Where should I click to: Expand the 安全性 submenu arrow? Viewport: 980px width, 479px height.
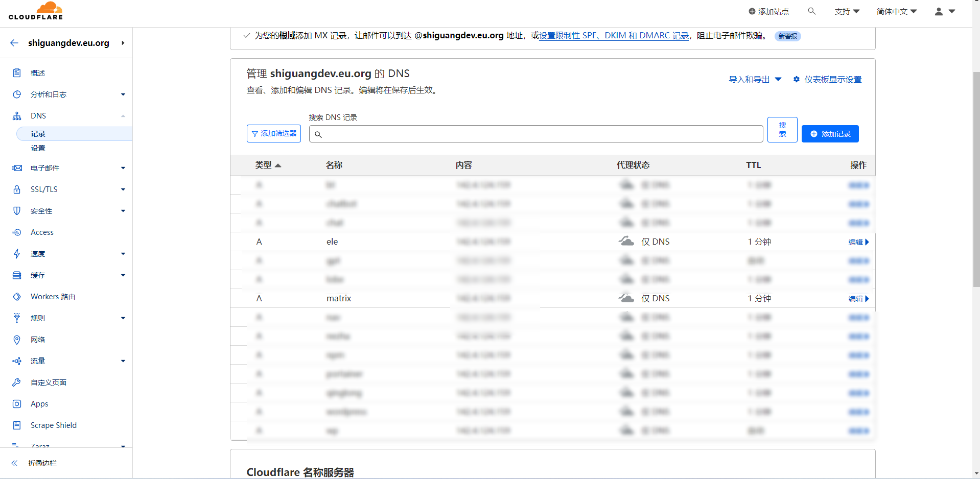(123, 211)
